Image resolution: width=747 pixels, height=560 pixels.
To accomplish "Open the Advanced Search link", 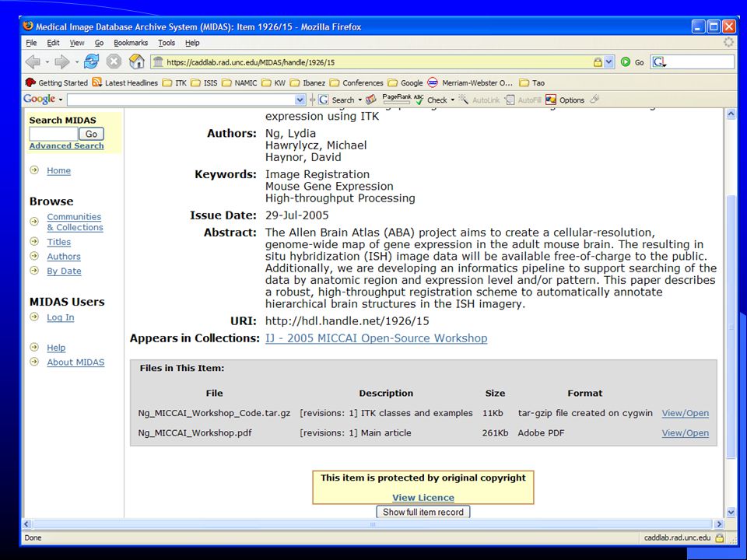I will tap(66, 145).
